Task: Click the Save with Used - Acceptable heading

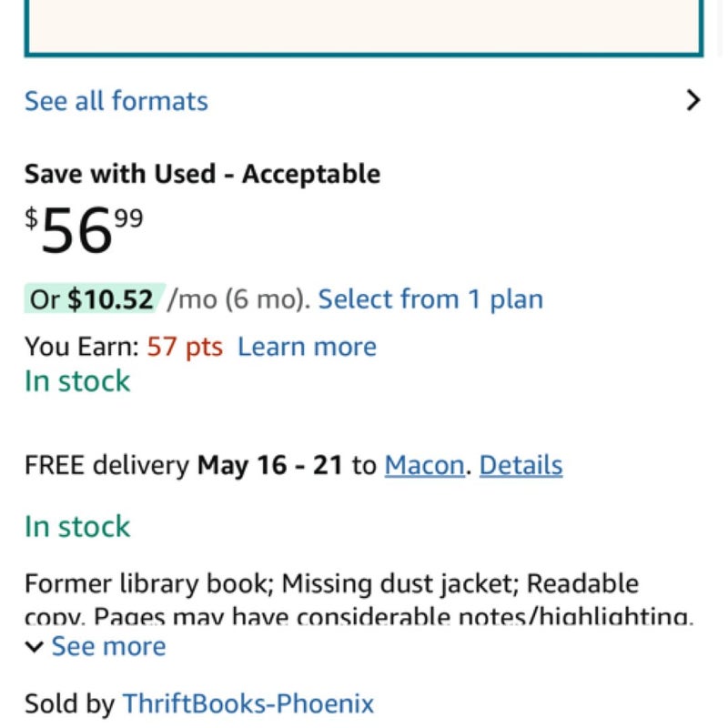Action: (202, 174)
